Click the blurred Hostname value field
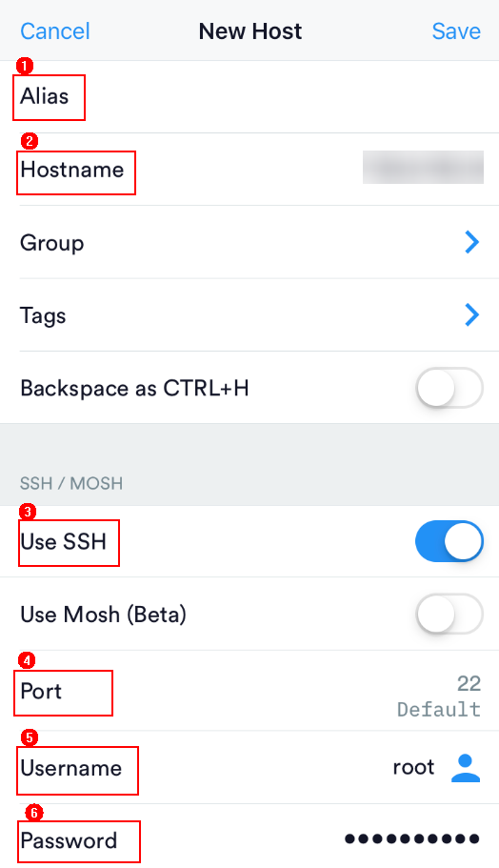Screen dimensions: 499x868 click(x=423, y=167)
